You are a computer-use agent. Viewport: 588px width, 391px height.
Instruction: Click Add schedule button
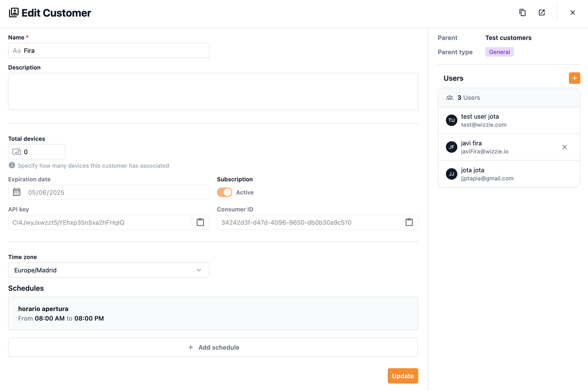pos(213,347)
